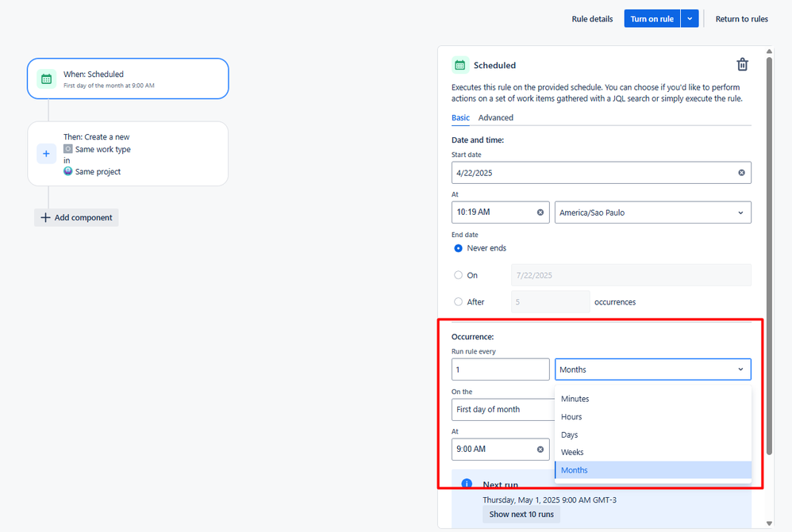Click Show next 10 runs button

(x=521, y=515)
